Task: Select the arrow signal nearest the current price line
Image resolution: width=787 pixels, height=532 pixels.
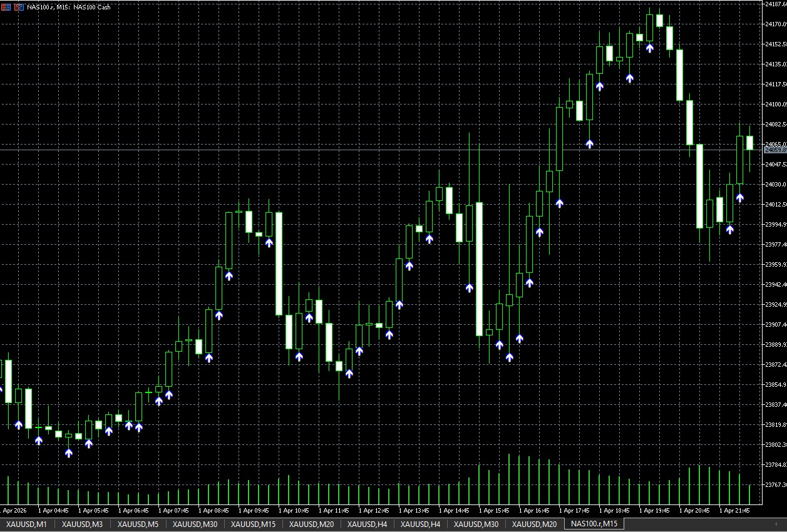Action: [589, 143]
